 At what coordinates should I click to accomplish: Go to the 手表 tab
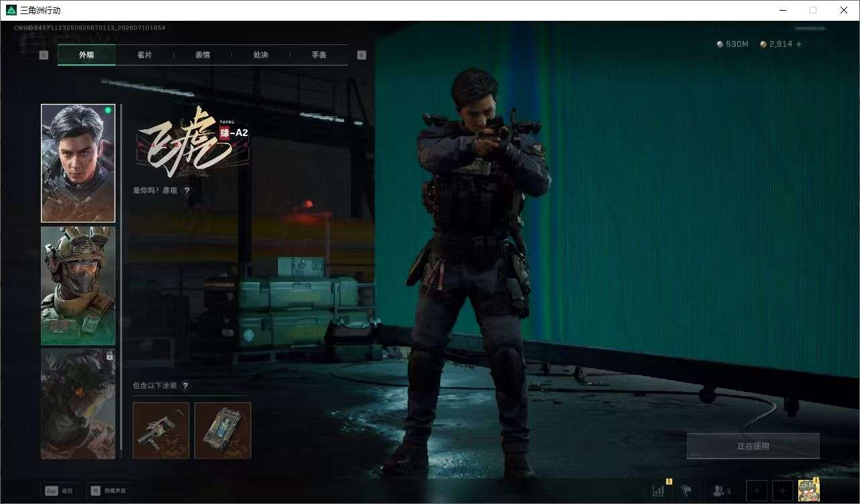pyautogui.click(x=319, y=55)
